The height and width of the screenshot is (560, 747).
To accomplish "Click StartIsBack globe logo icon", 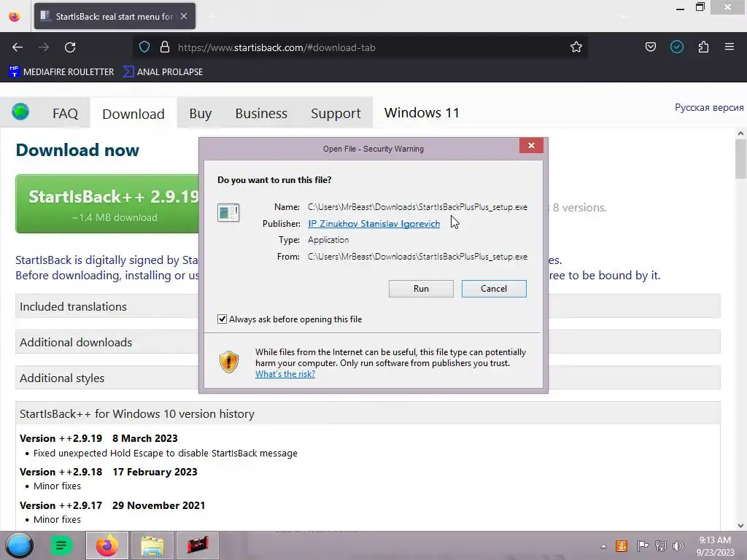I will coord(20,112).
